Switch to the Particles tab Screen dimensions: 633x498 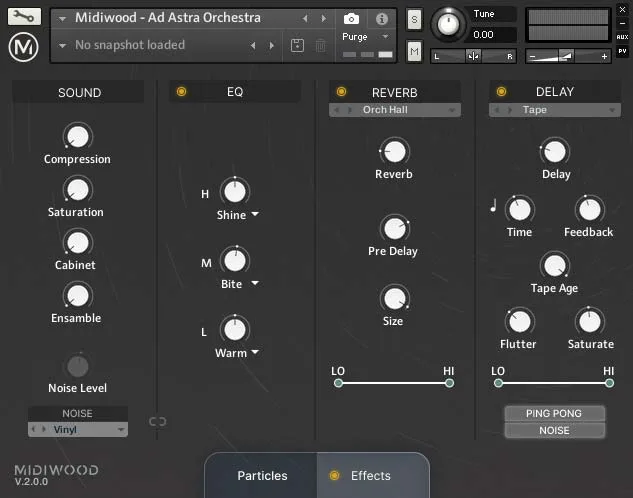[262, 476]
